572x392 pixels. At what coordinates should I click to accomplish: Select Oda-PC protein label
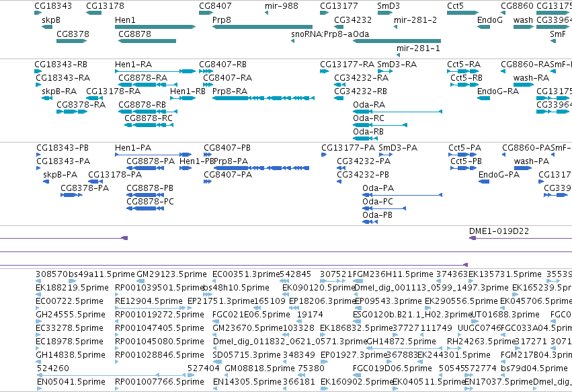pyautogui.click(x=378, y=202)
